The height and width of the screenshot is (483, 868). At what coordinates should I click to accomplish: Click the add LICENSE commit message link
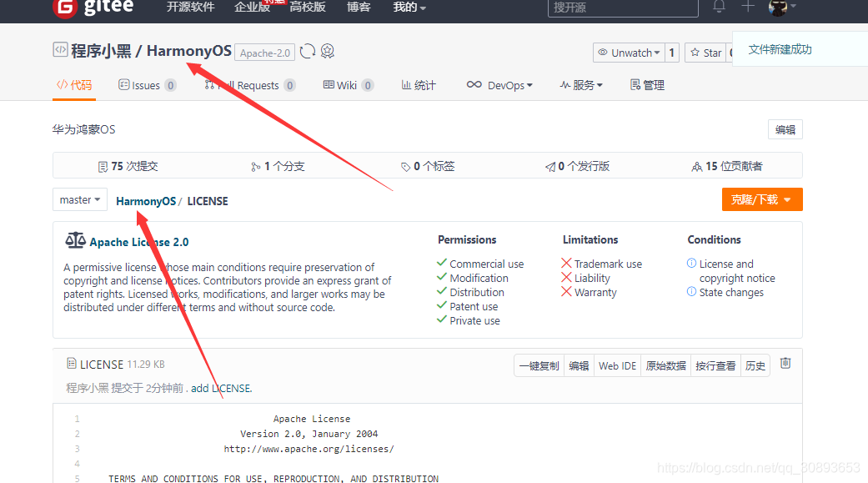click(222, 388)
